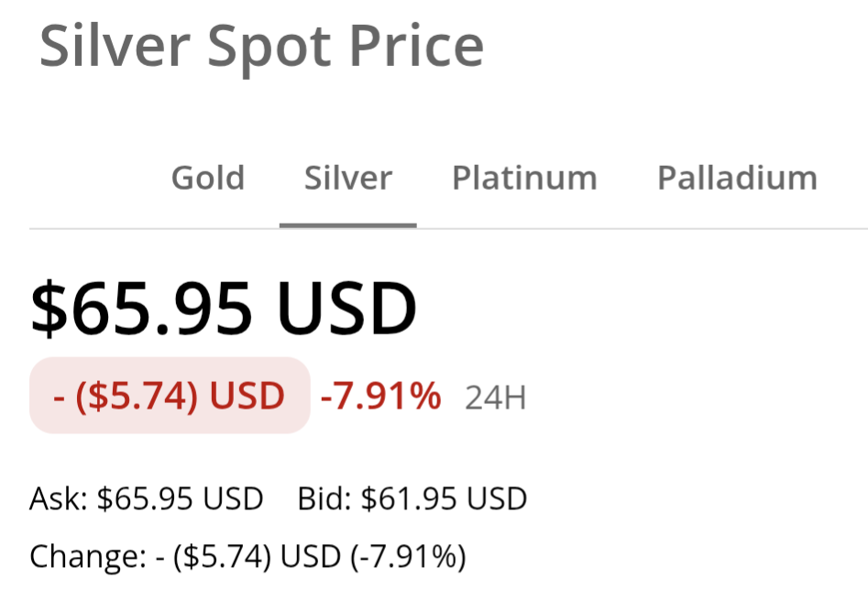Click the red -7.91% percentage beside the badge
Viewport: 868px width, 600px height.
click(380, 397)
